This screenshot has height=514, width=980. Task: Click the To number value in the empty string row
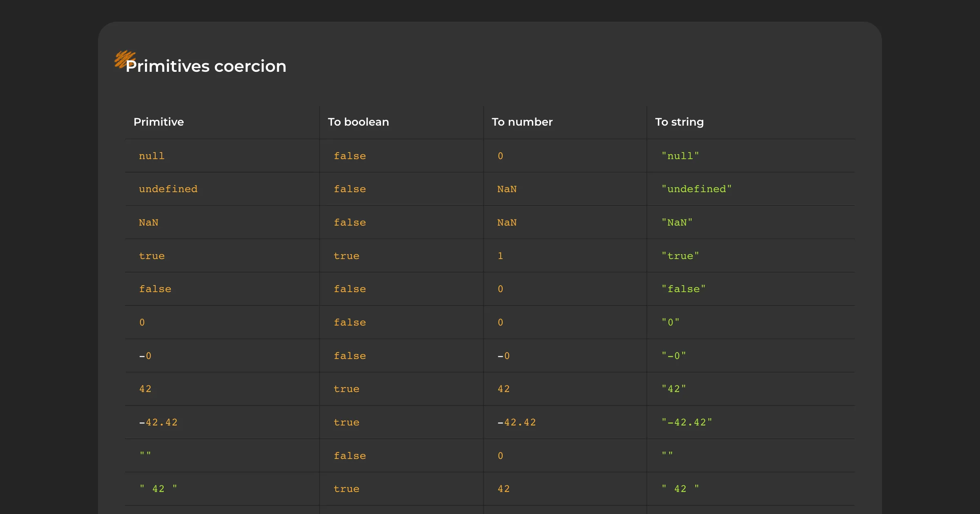tap(501, 456)
